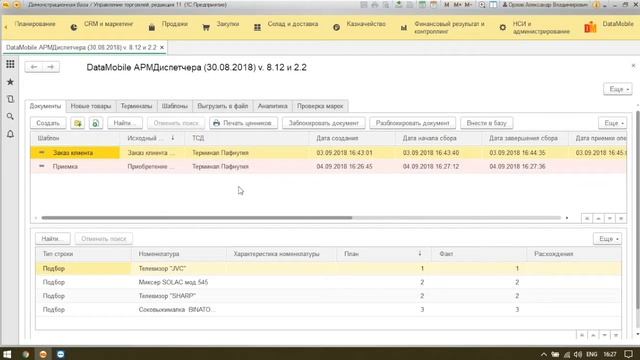640x360 pixels.
Task: Open the Казначейство section
Action: pyautogui.click(x=359, y=24)
